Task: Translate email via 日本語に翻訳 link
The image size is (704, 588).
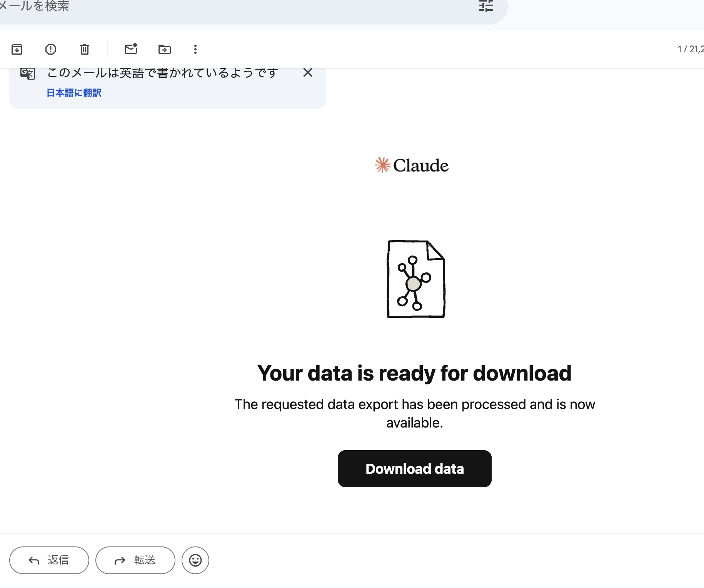Action: (x=74, y=93)
